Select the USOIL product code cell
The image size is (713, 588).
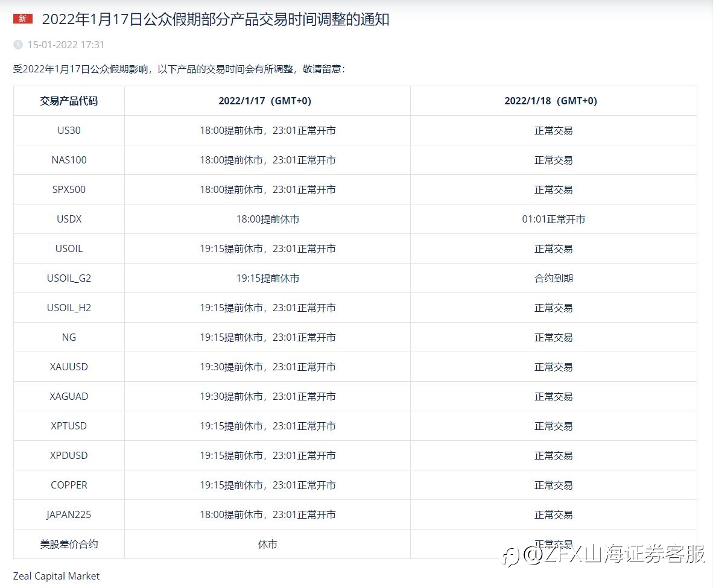(x=69, y=248)
